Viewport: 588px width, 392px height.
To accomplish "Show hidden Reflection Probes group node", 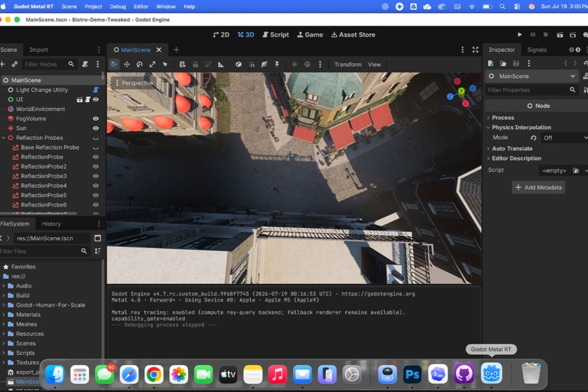I will point(96,138).
